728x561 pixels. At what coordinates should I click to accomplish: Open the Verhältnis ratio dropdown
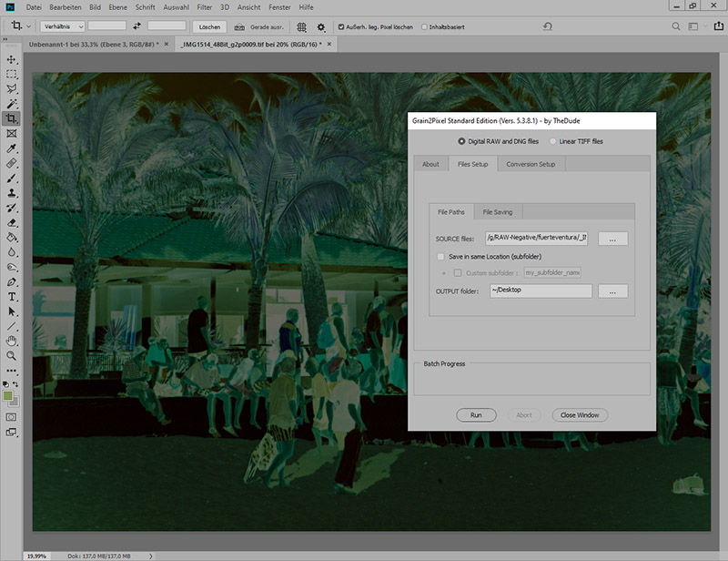pyautogui.click(x=62, y=26)
